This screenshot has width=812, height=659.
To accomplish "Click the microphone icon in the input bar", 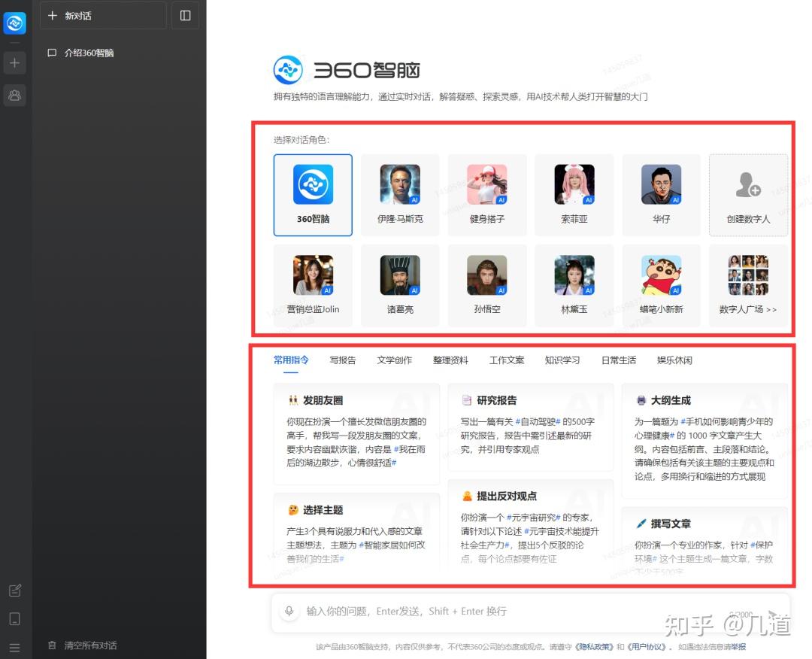I will coord(289,611).
